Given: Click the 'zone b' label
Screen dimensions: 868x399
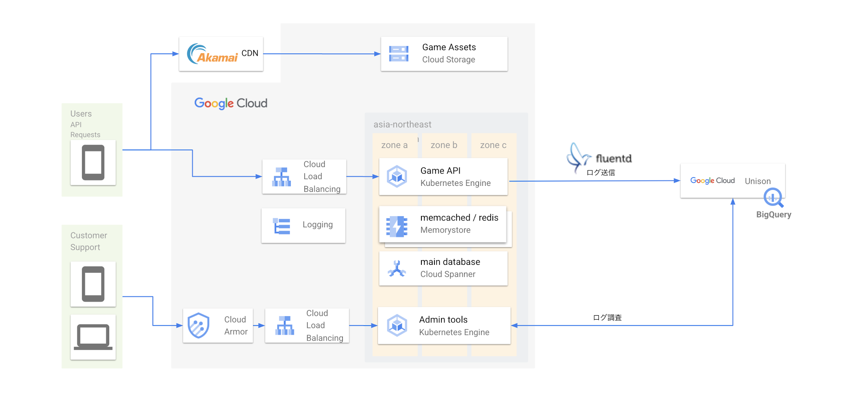Looking at the screenshot, I should pyautogui.click(x=444, y=145).
